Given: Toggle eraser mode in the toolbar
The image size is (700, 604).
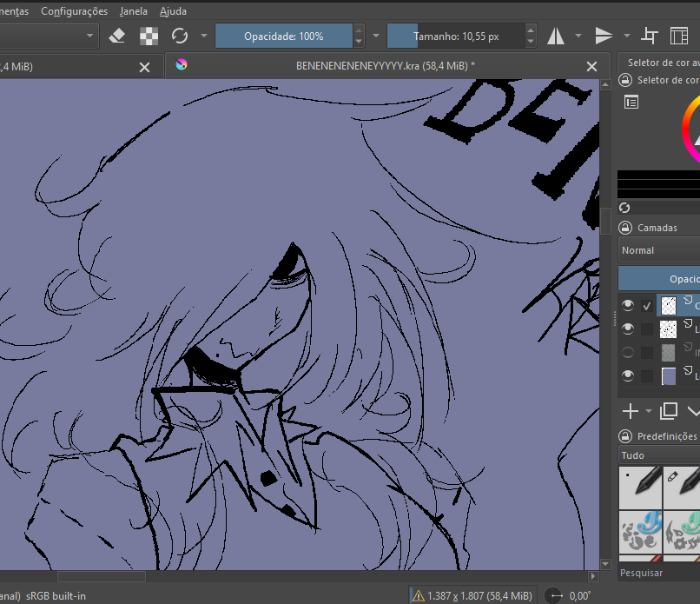Looking at the screenshot, I should click(117, 36).
